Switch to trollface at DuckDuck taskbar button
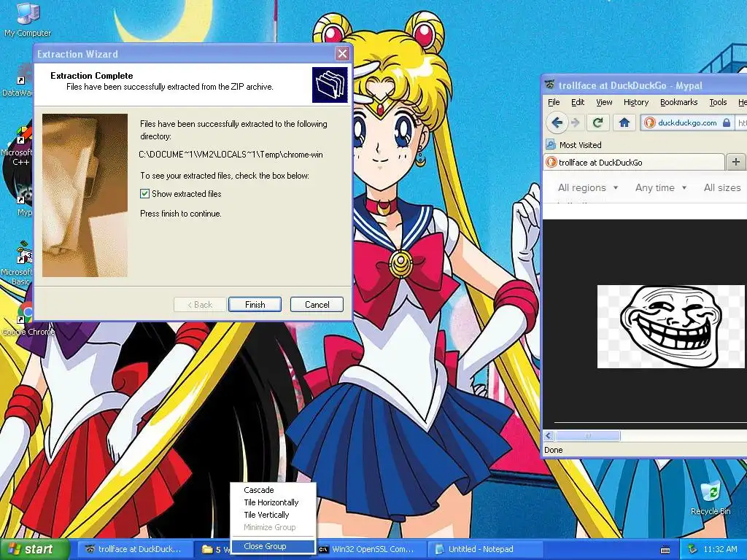 click(133, 549)
